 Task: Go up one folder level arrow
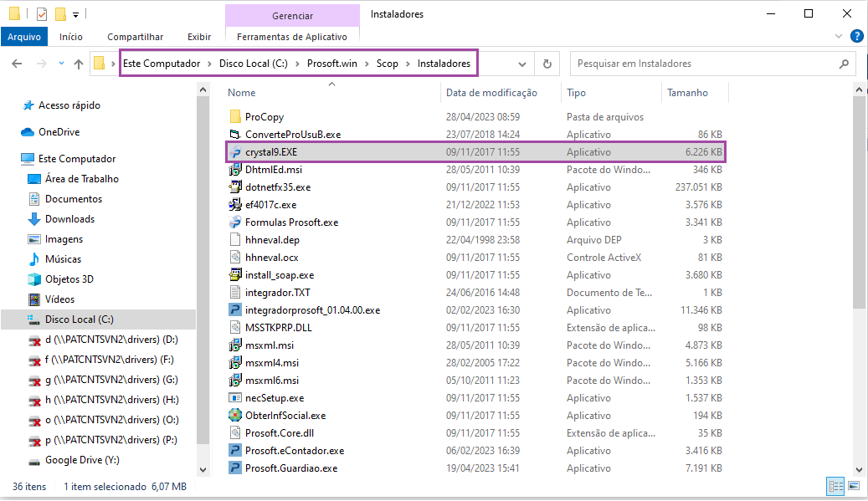pos(79,64)
